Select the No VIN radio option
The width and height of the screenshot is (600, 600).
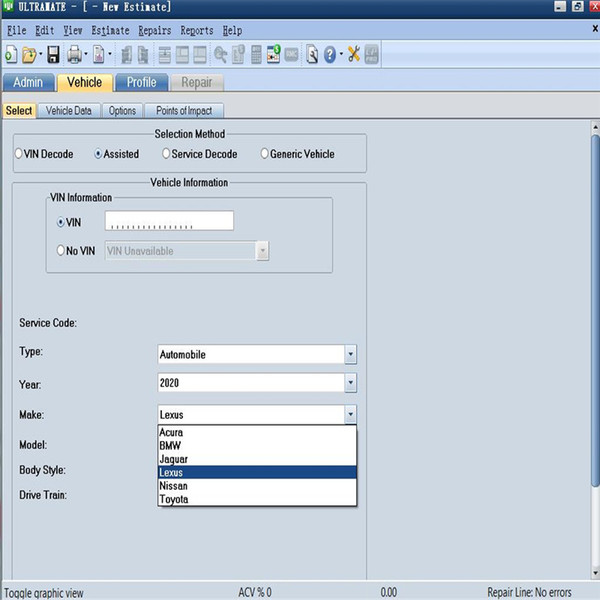[x=62, y=251]
